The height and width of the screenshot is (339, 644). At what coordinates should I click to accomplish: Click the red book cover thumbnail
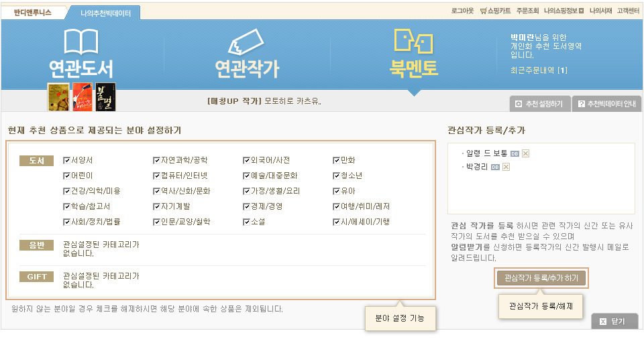point(82,97)
